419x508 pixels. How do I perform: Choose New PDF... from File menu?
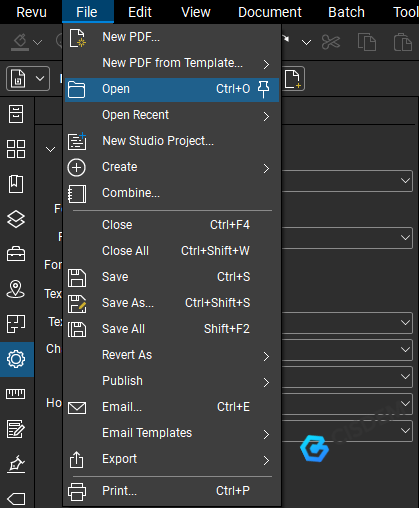coord(172,37)
